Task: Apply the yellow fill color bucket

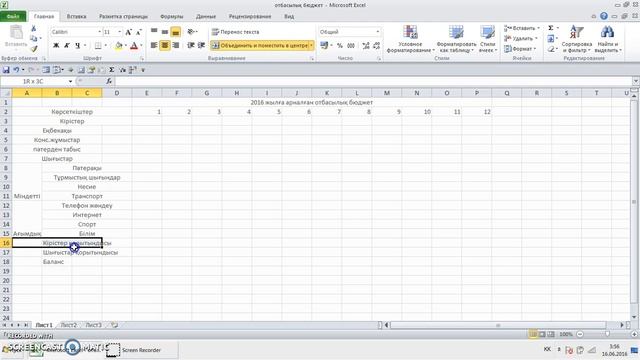Action: 118,45
